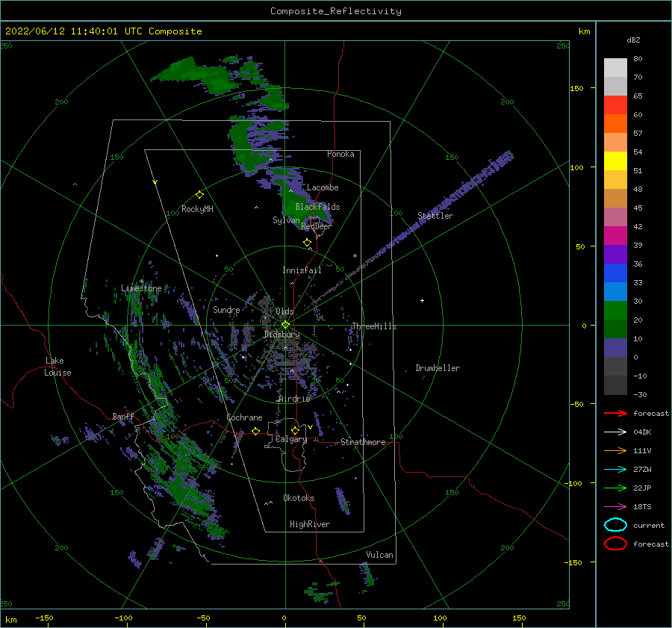Click the ThreeHills label
This screenshot has width=672, height=628.
[374, 326]
